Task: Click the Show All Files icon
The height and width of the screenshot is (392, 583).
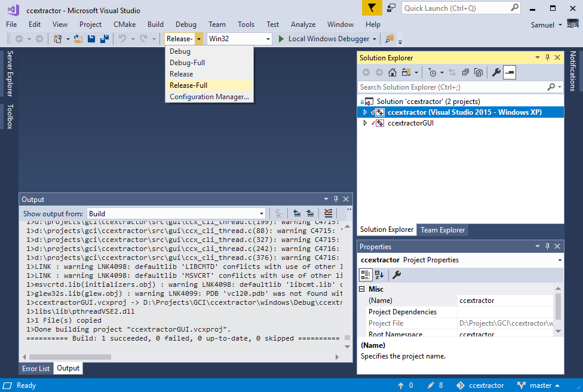Action: [478, 72]
